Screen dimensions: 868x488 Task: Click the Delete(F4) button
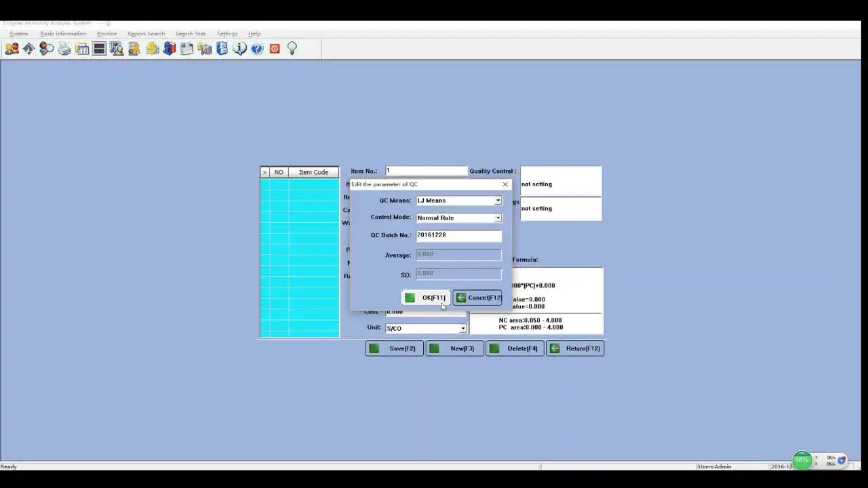515,348
